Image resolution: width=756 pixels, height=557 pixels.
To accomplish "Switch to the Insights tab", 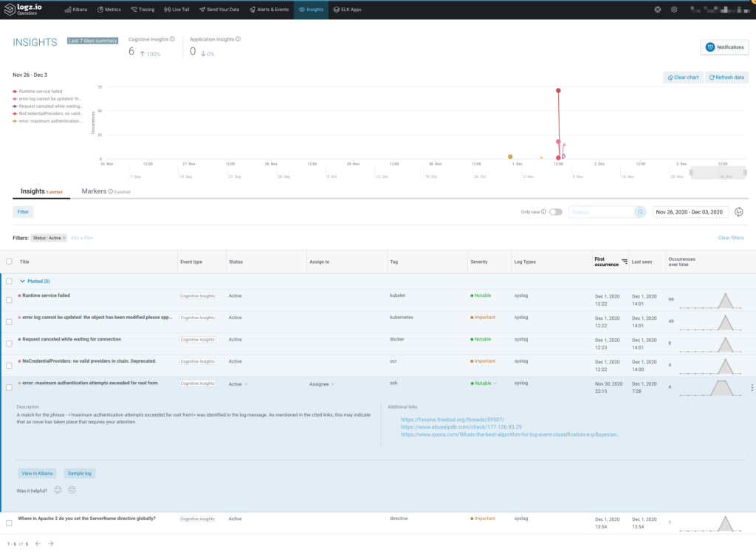I will coord(41,191).
